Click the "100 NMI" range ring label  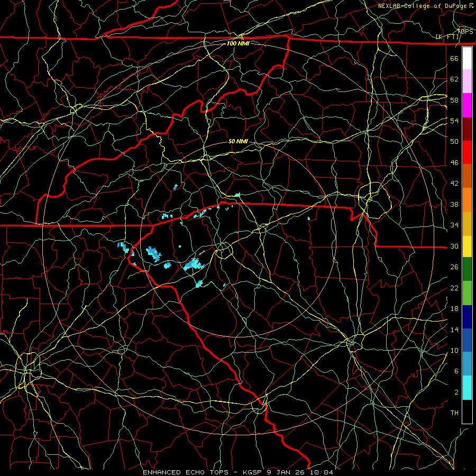(x=238, y=43)
